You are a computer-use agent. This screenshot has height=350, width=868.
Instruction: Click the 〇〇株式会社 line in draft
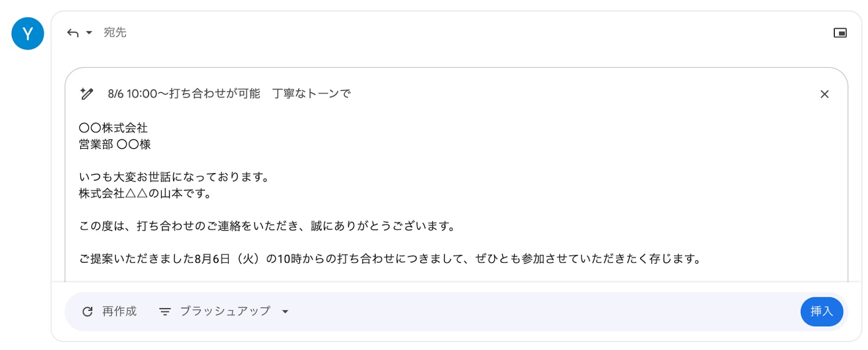pos(113,128)
